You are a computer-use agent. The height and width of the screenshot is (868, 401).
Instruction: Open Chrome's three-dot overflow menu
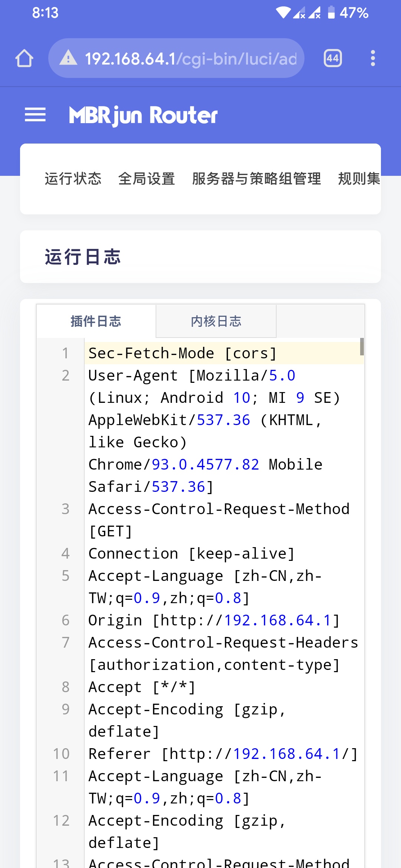373,58
